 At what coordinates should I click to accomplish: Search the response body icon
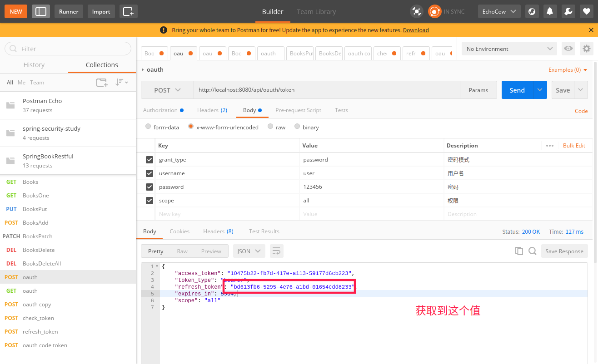533,251
